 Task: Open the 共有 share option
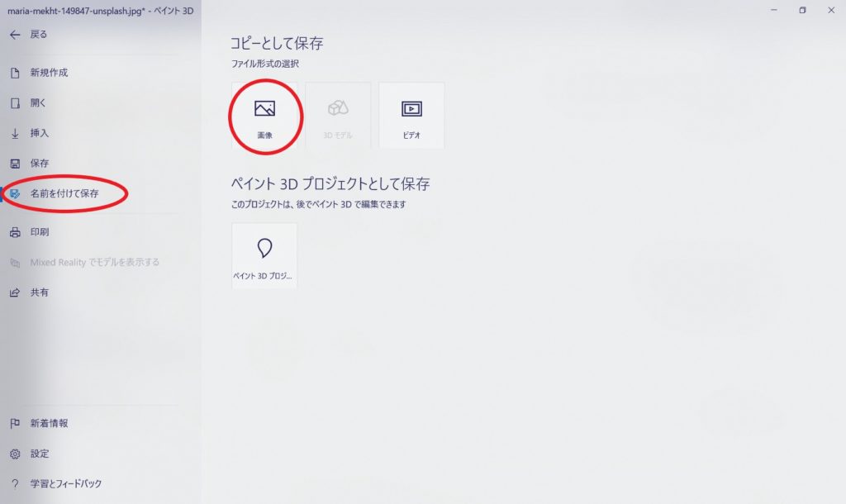(x=30, y=293)
